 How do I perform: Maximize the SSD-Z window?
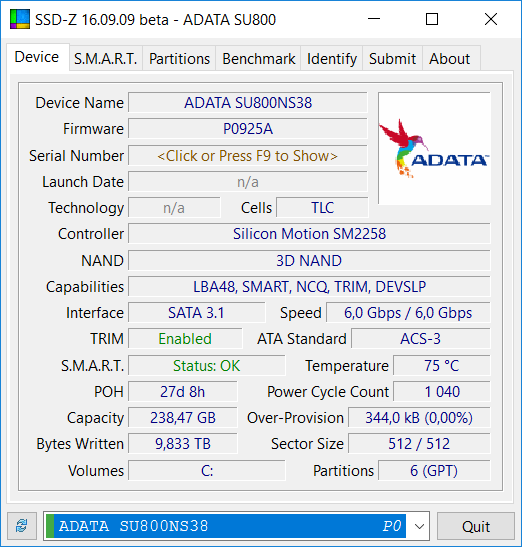pyautogui.click(x=432, y=19)
